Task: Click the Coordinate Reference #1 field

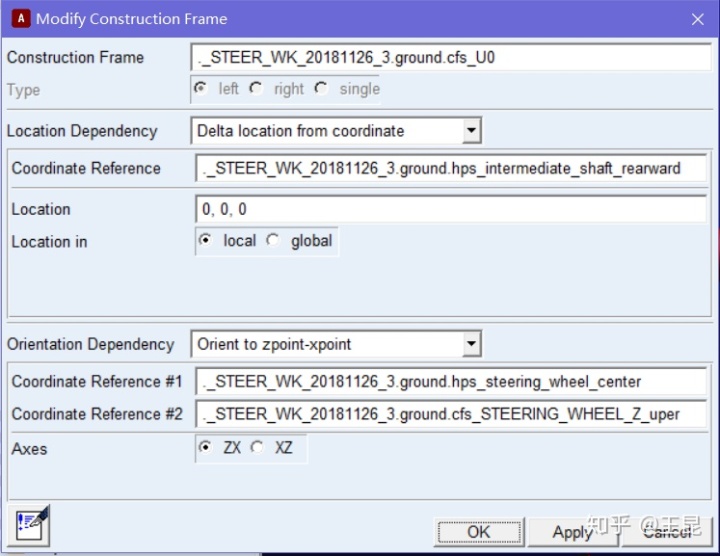Action: coord(450,381)
